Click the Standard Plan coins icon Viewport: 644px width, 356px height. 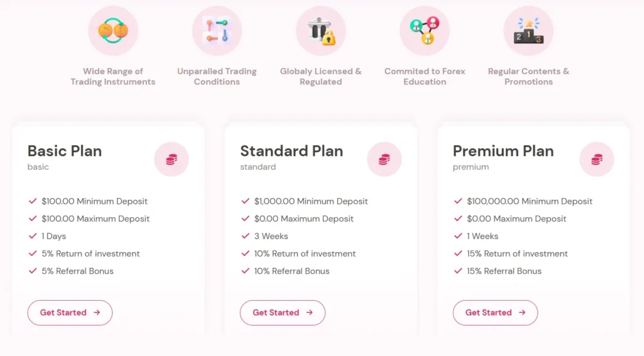pos(384,160)
